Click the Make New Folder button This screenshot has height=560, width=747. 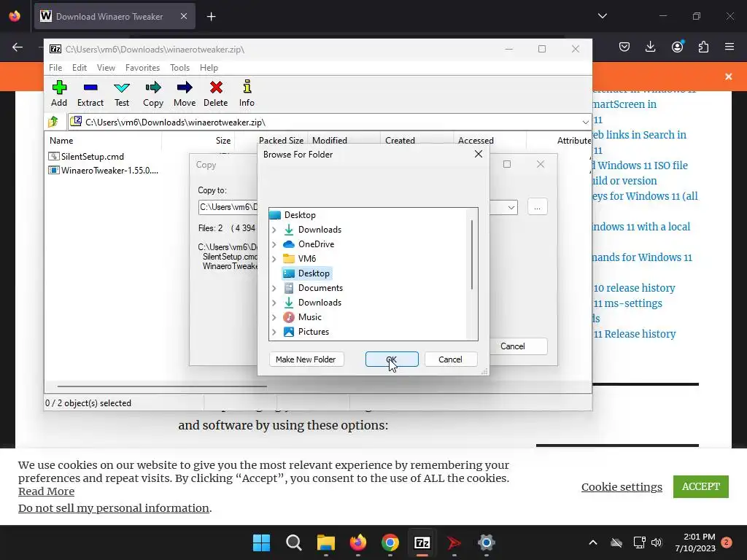(306, 359)
